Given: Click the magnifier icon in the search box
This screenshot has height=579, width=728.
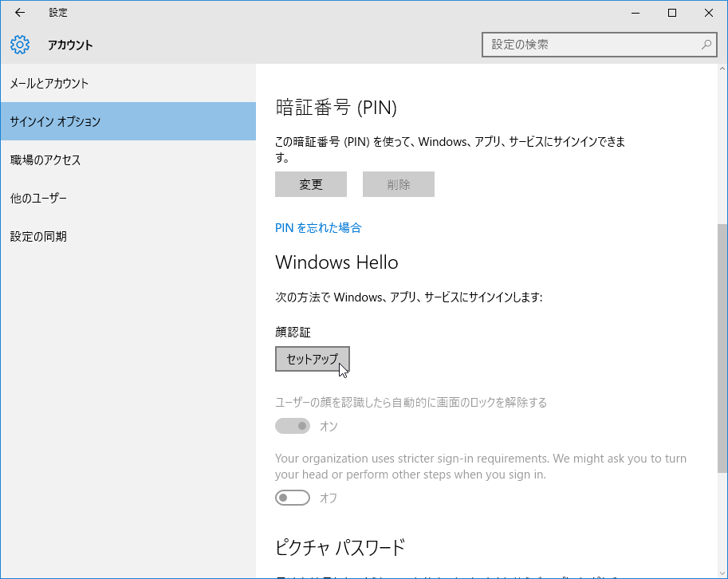Looking at the screenshot, I should point(706,45).
